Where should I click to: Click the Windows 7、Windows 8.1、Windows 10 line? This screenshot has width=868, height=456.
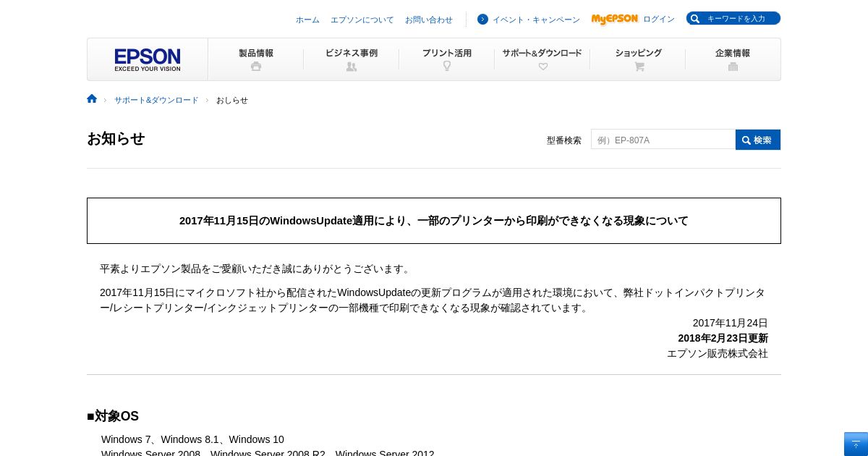coord(192,439)
